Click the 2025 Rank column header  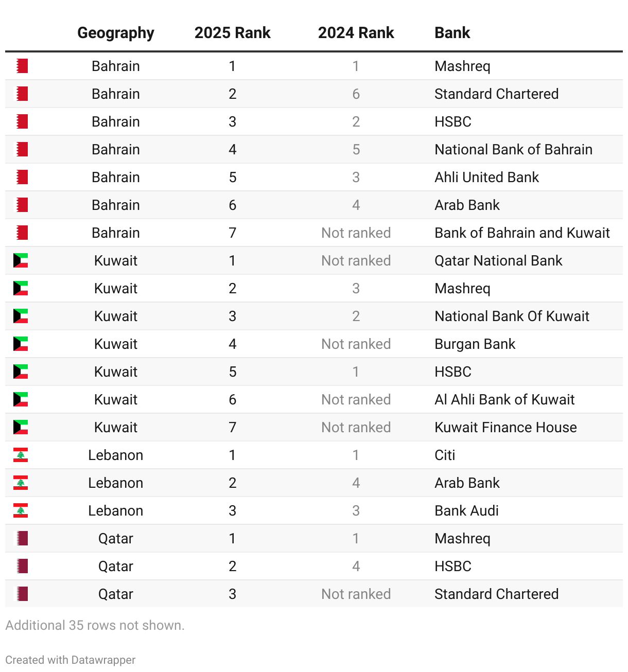[x=233, y=32]
